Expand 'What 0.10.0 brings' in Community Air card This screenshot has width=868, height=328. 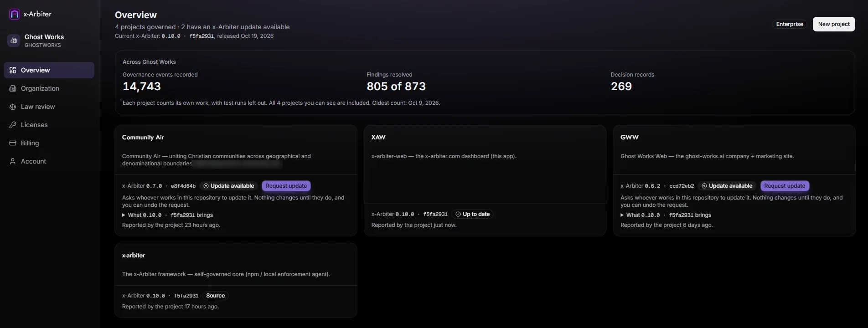pyautogui.click(x=167, y=215)
